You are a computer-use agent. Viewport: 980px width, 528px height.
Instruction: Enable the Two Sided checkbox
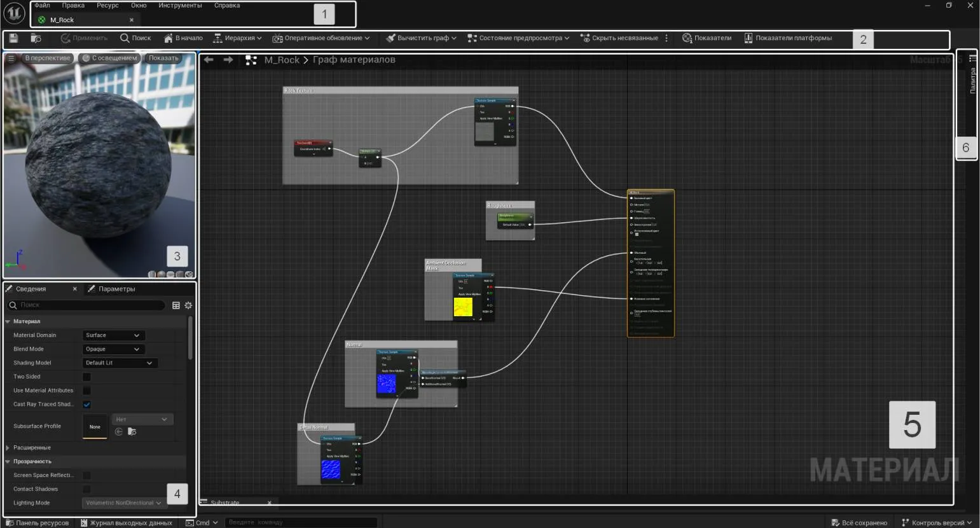[x=87, y=377]
